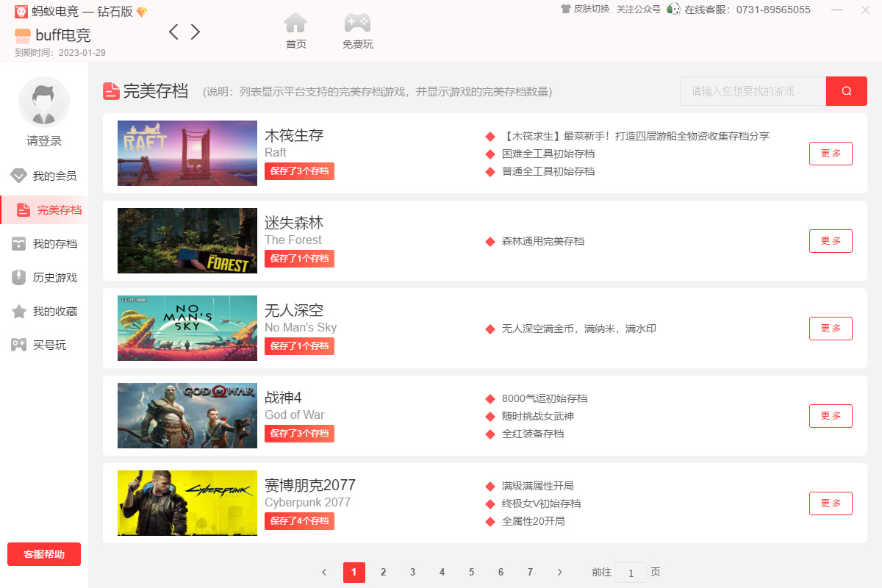This screenshot has width=882, height=588.
Task: Open save 森林通用完美存档
Action: coord(543,241)
